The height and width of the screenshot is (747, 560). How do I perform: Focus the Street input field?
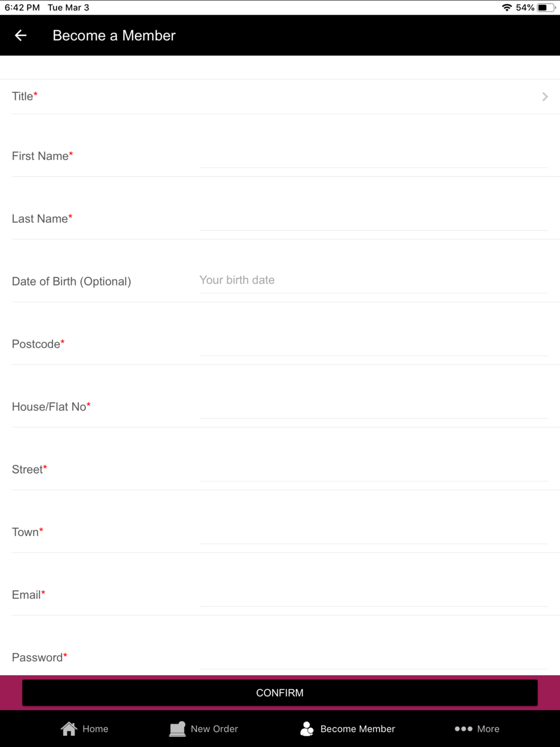(374, 469)
